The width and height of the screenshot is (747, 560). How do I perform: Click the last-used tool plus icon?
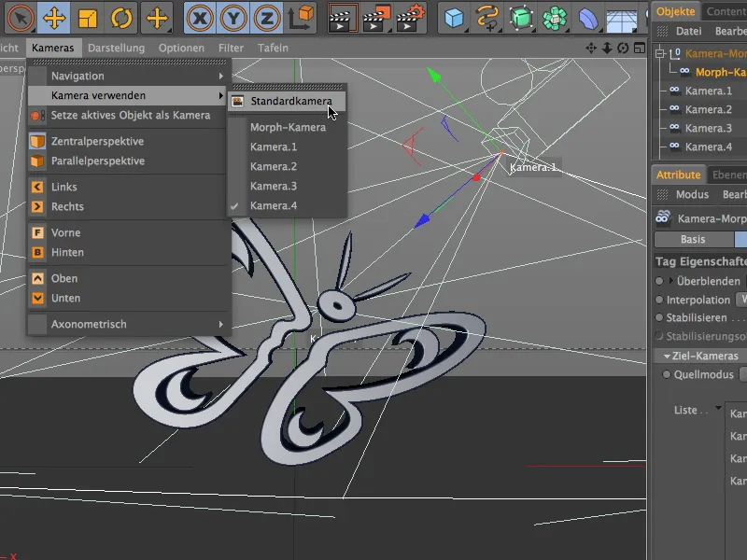[x=157, y=18]
